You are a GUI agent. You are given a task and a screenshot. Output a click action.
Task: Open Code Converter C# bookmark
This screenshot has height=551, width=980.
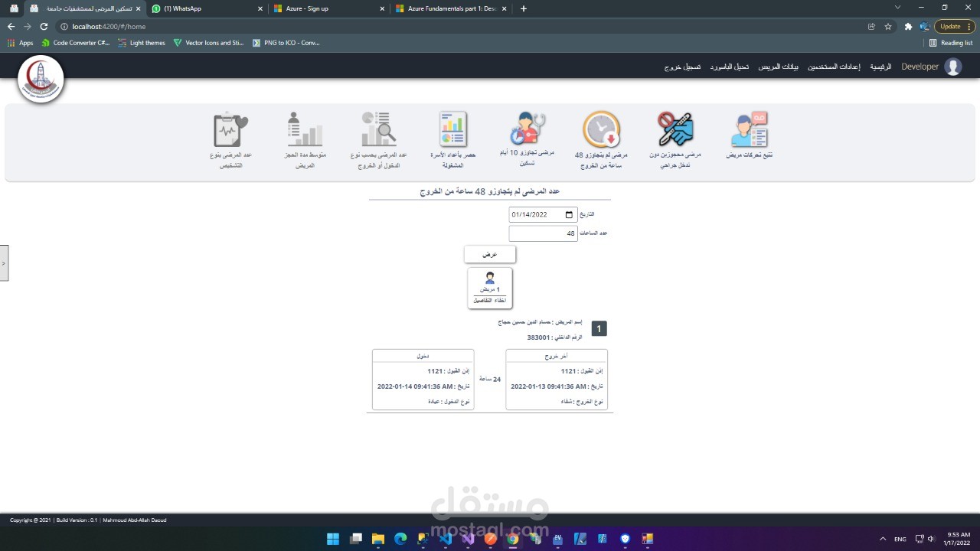[x=76, y=43]
